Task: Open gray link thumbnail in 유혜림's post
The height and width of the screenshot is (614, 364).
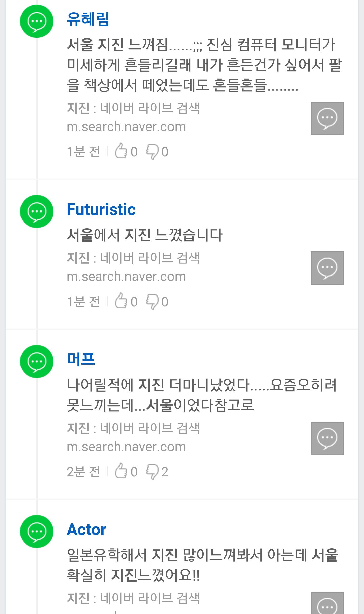Action: pyautogui.click(x=327, y=118)
